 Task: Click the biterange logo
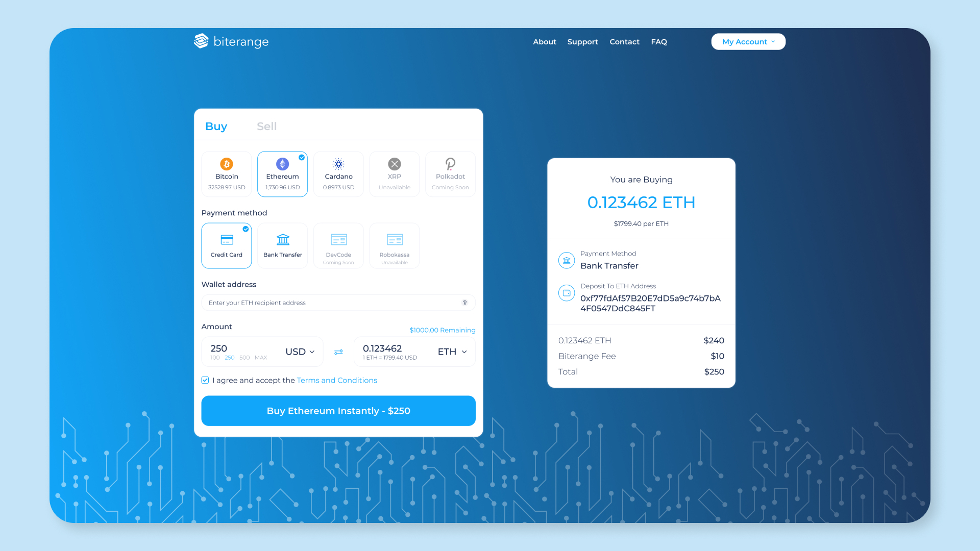231,41
